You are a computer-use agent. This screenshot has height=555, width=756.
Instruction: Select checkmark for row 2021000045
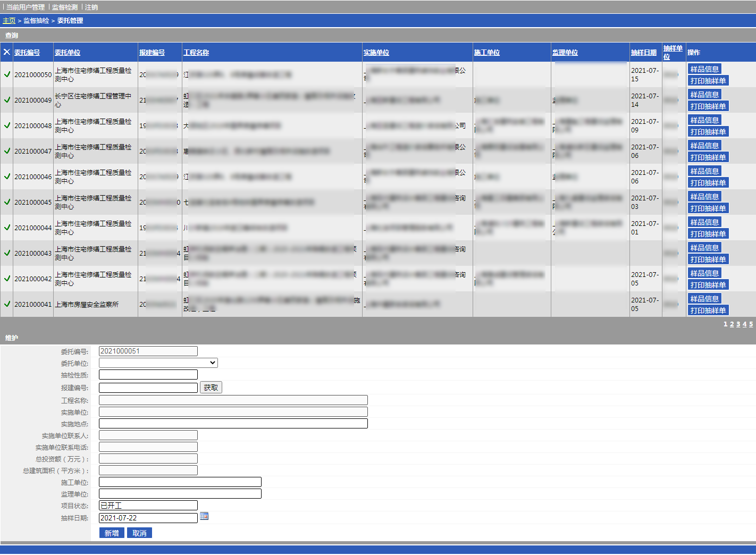pos(7,202)
